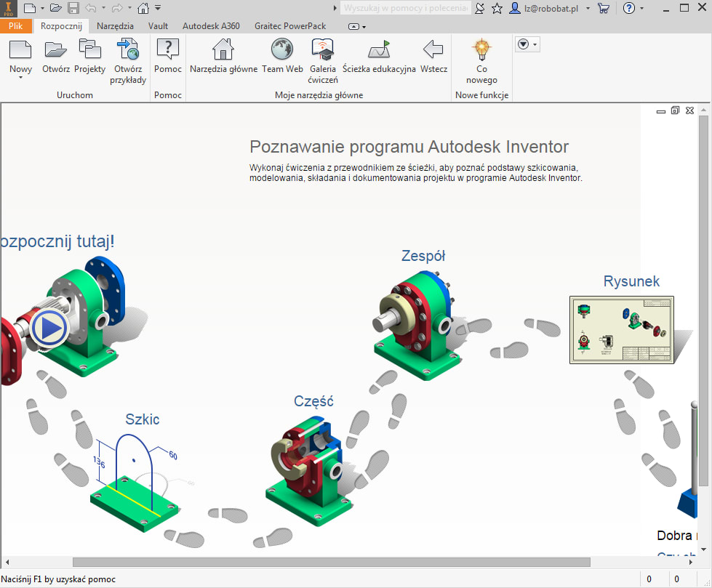Click the horizontal scrollbar right arrow

coord(691,562)
